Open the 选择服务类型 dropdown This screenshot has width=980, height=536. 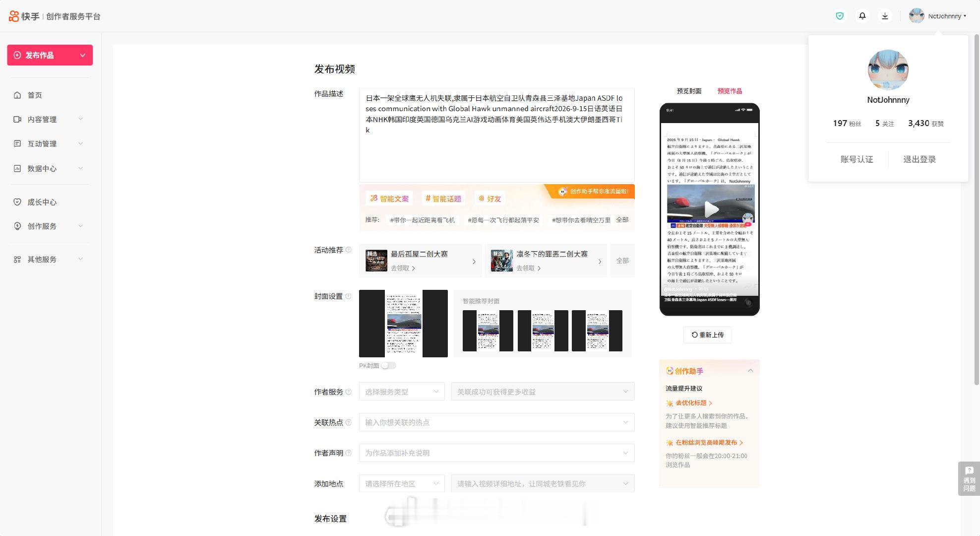402,392
